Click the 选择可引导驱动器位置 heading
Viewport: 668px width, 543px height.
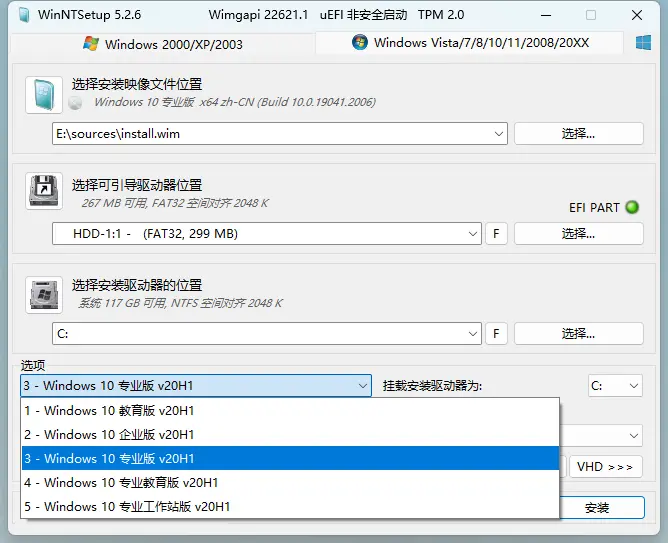[x=137, y=185]
